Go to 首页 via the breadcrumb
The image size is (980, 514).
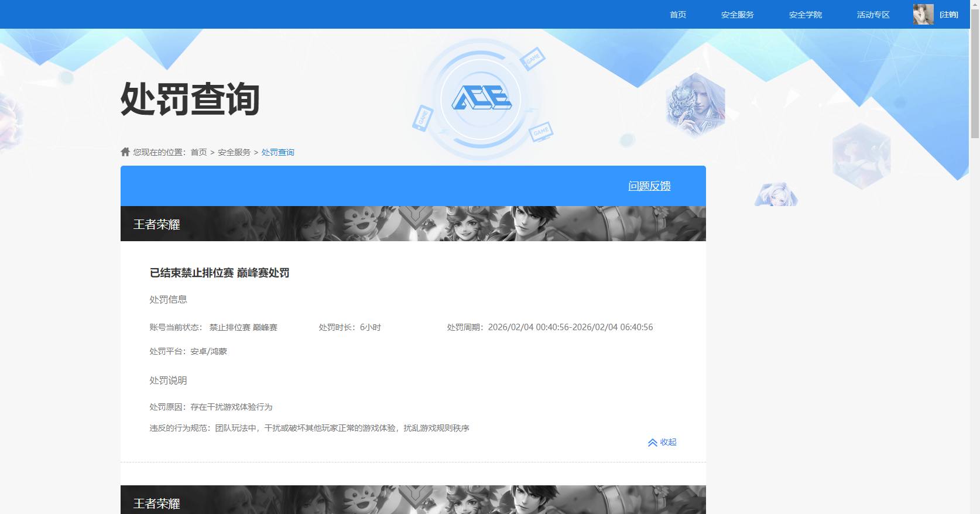pyautogui.click(x=199, y=152)
